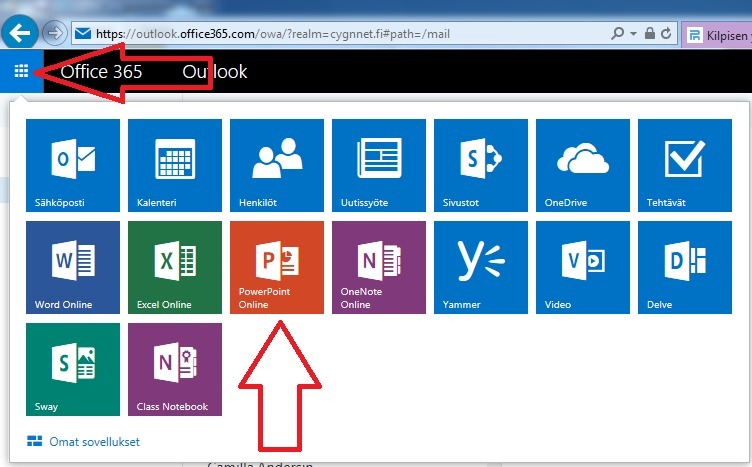Launch Excel Online

175,268
